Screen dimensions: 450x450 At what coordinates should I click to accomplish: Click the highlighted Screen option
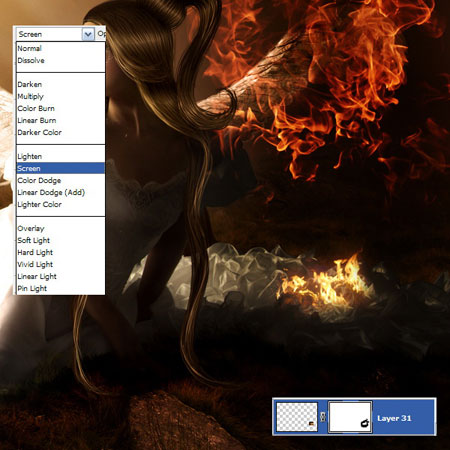60,168
